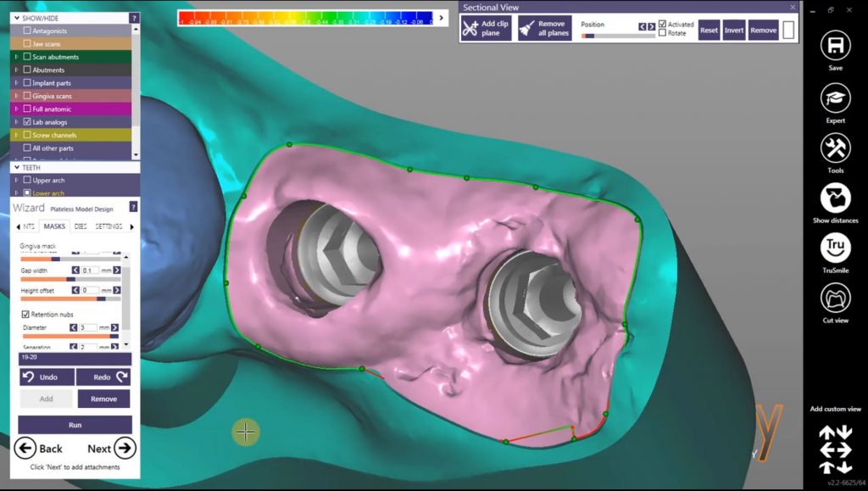Open Expert mode
Viewport: 868px width, 491px height.
point(835,98)
